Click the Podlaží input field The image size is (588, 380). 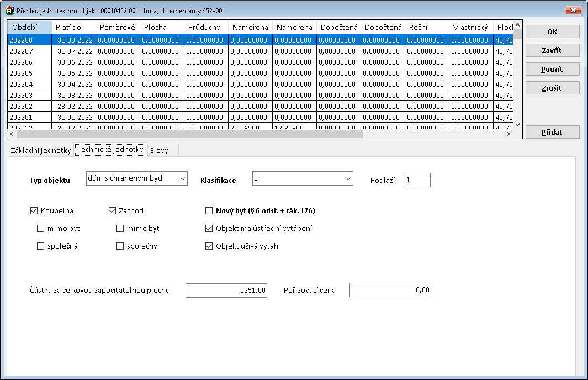[x=417, y=180]
